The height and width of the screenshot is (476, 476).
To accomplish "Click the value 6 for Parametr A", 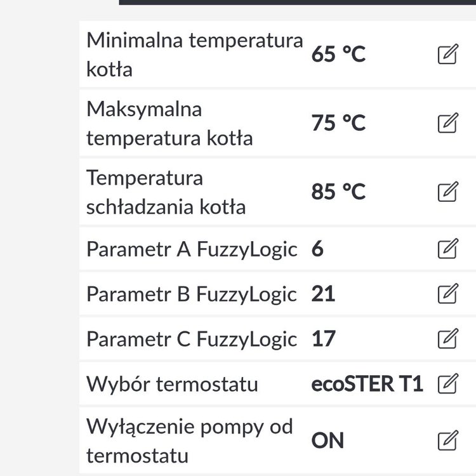I will [x=317, y=249].
